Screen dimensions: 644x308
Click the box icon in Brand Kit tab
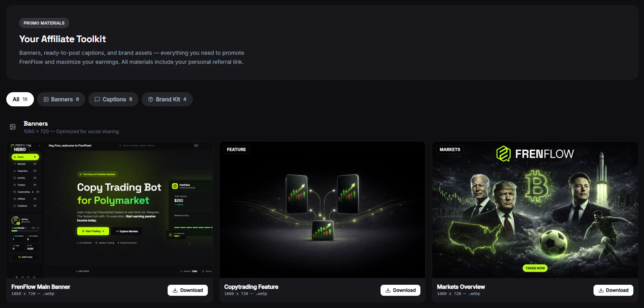click(x=151, y=99)
